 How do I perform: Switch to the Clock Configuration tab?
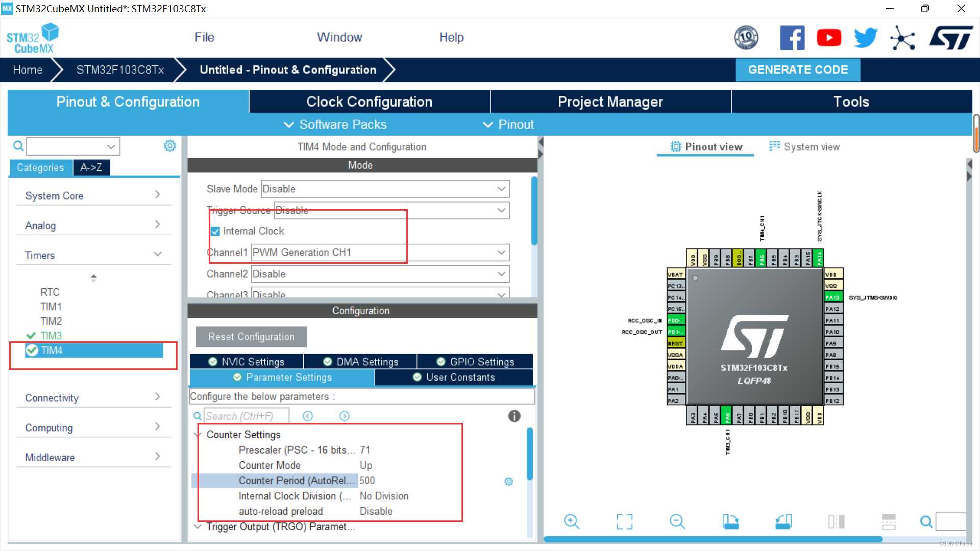pyautogui.click(x=369, y=102)
